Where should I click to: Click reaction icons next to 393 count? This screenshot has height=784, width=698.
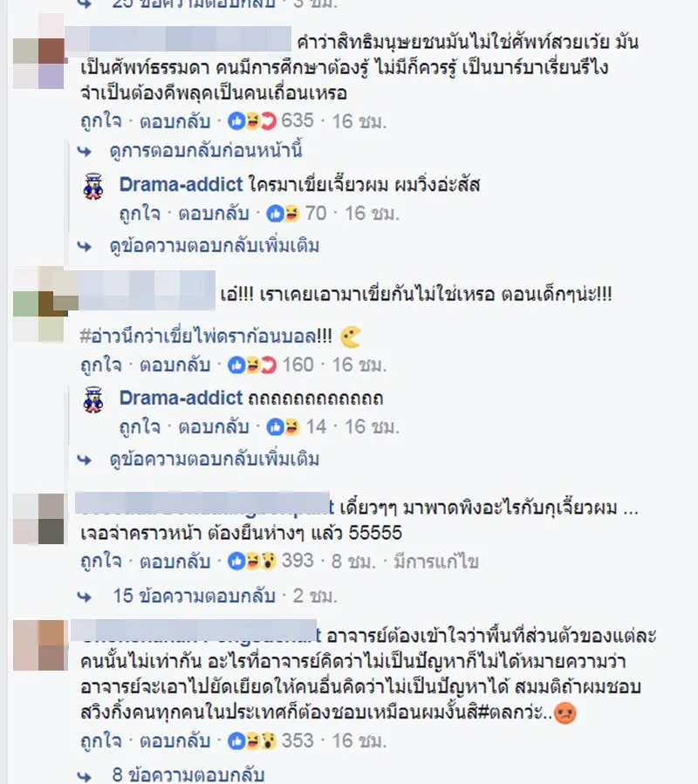[x=252, y=561]
